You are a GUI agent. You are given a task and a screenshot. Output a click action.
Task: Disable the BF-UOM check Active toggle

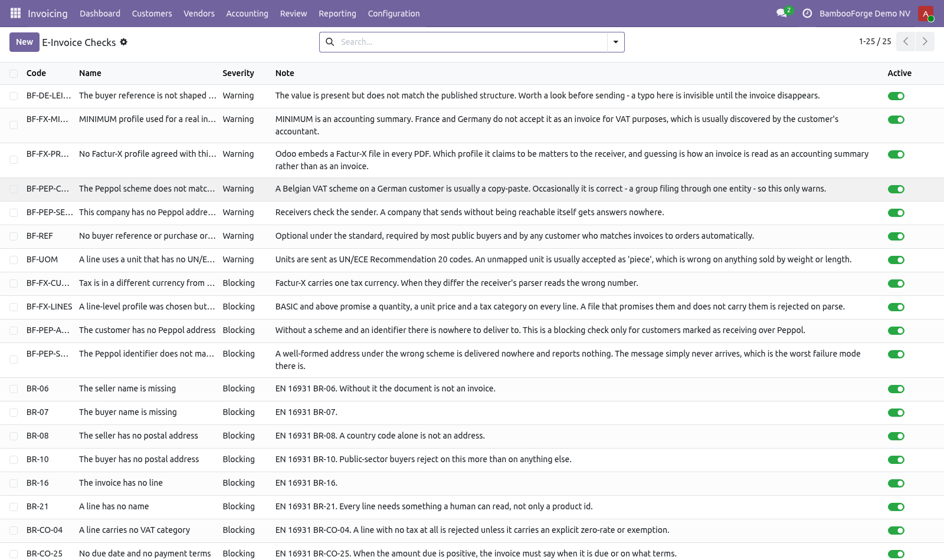896,260
